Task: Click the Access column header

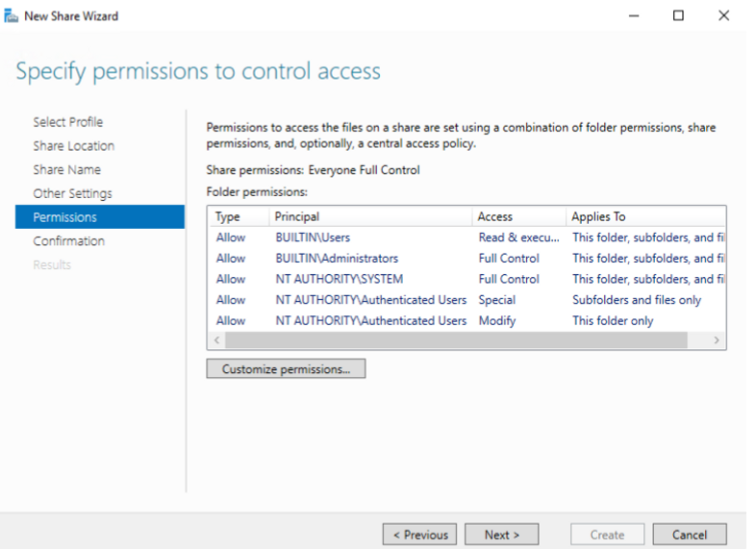Action: pyautogui.click(x=517, y=216)
